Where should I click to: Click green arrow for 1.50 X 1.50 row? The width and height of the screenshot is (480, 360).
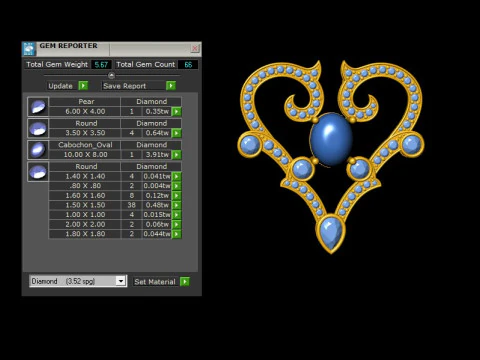point(176,205)
